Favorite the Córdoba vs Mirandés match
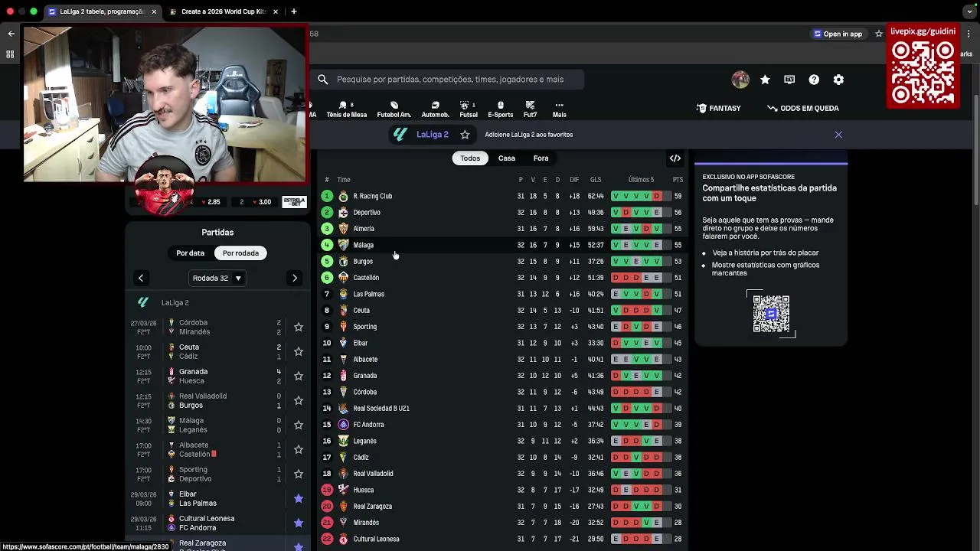The height and width of the screenshot is (551, 980). point(299,328)
